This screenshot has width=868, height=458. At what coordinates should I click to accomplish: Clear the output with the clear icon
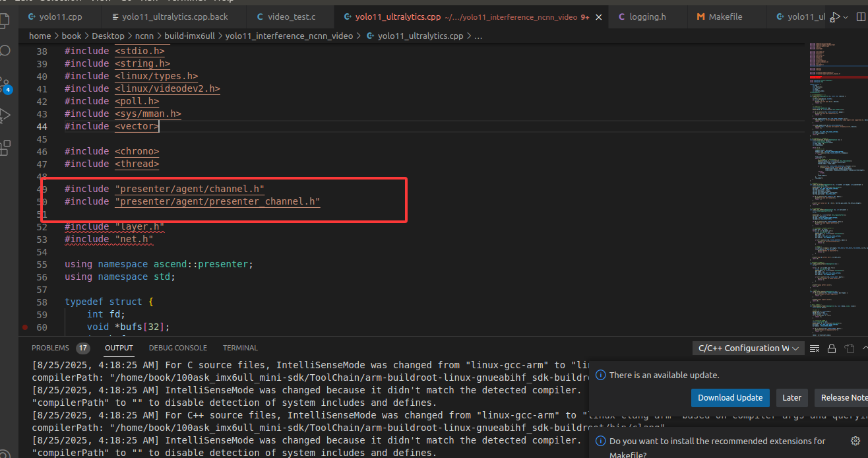(815, 348)
